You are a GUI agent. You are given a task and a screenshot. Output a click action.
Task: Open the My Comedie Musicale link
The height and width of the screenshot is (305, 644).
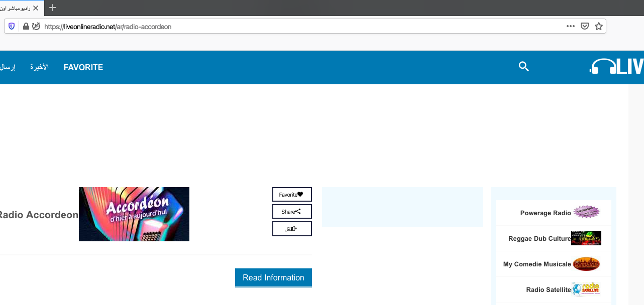pyautogui.click(x=537, y=264)
